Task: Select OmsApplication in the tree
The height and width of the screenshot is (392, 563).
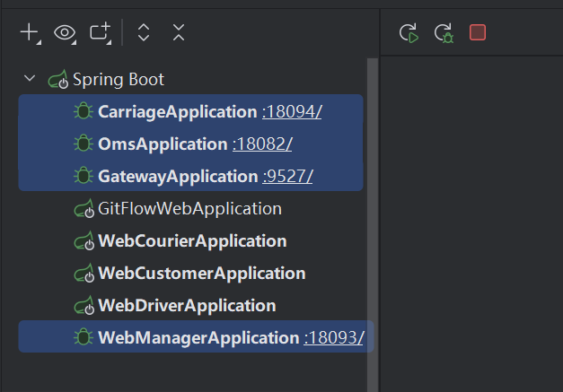Action: (163, 144)
